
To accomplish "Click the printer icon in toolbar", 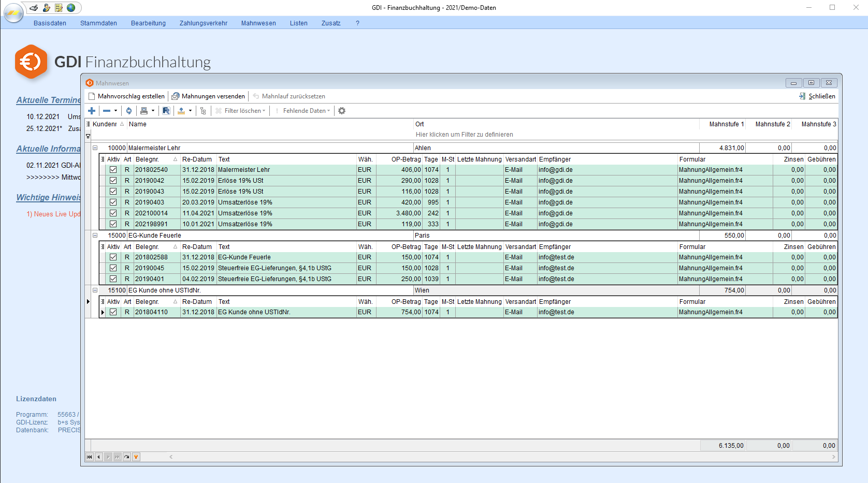I will tap(144, 111).
